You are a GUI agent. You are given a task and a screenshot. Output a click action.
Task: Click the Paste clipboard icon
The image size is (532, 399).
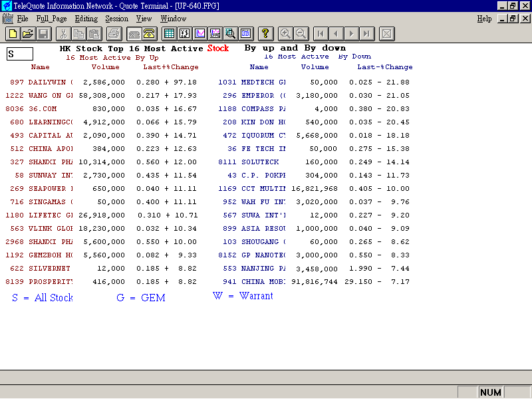pos(94,34)
